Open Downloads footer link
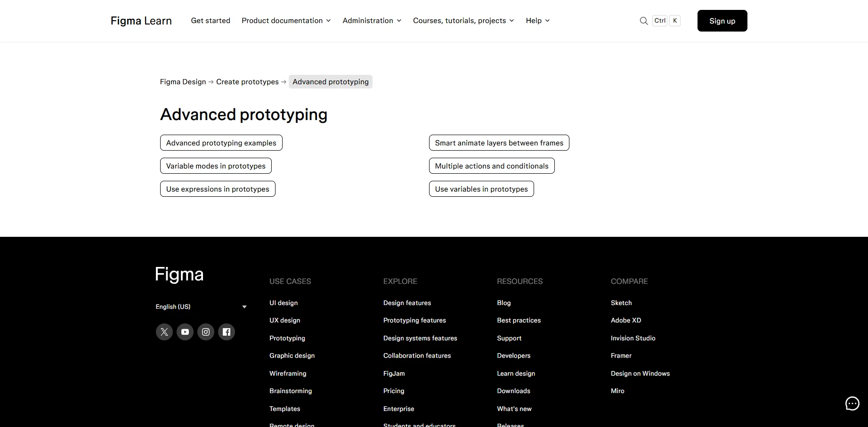868x427 pixels. click(x=513, y=391)
